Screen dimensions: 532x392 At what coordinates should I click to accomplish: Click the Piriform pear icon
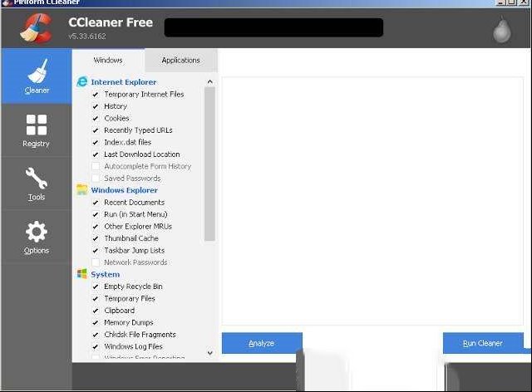tap(502, 29)
